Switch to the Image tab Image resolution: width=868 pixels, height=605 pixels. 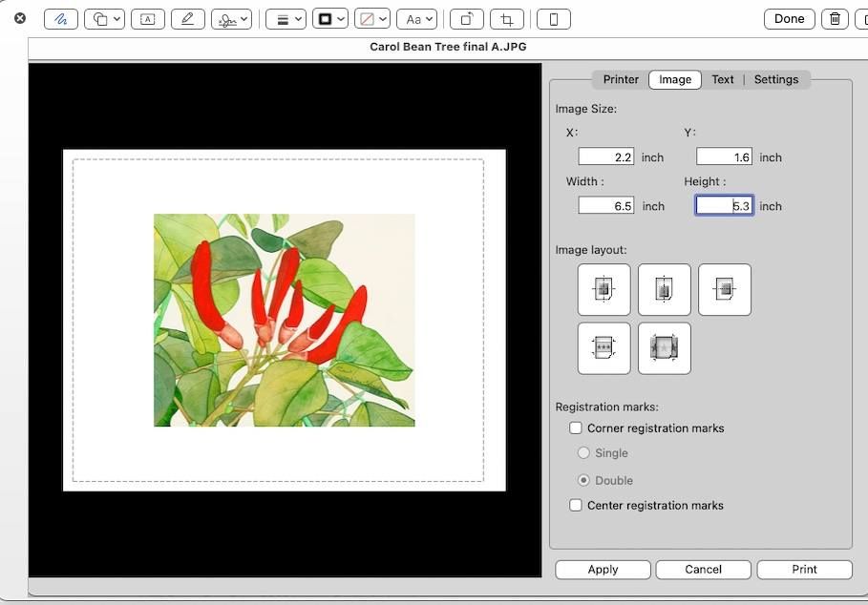click(675, 79)
